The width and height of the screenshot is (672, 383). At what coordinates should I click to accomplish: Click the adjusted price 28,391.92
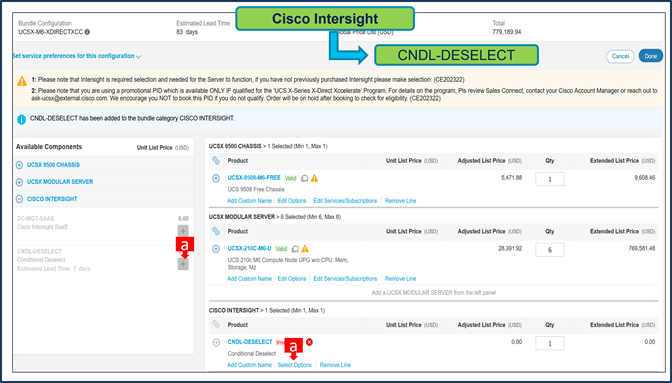tap(510, 248)
